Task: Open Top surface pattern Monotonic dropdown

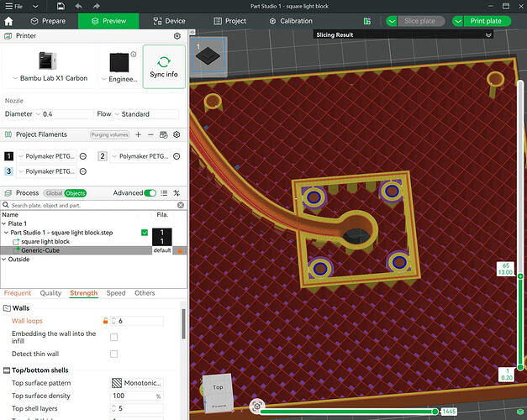Action: click(137, 383)
